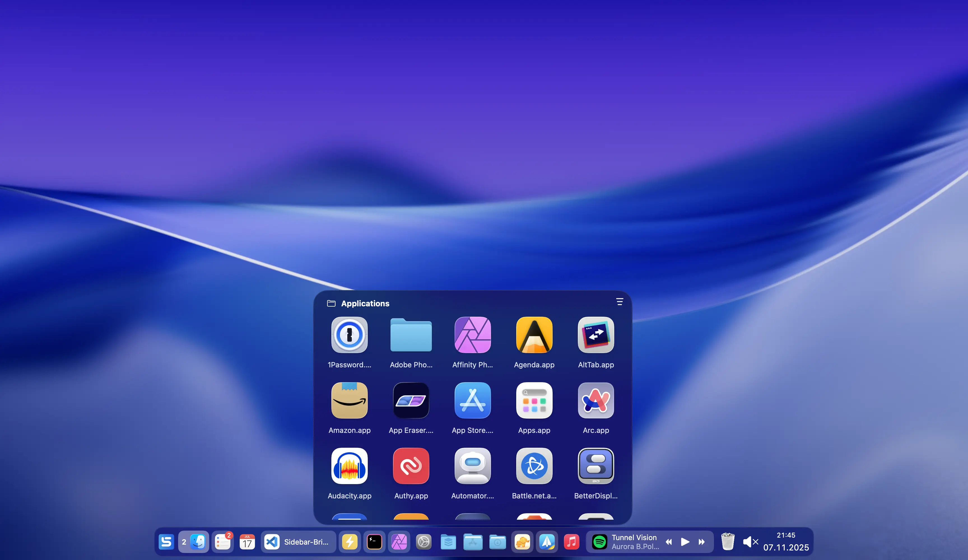Screen dimensions: 968x560
Task: Open sort options via the hamburger icon
Action: [x=620, y=302]
